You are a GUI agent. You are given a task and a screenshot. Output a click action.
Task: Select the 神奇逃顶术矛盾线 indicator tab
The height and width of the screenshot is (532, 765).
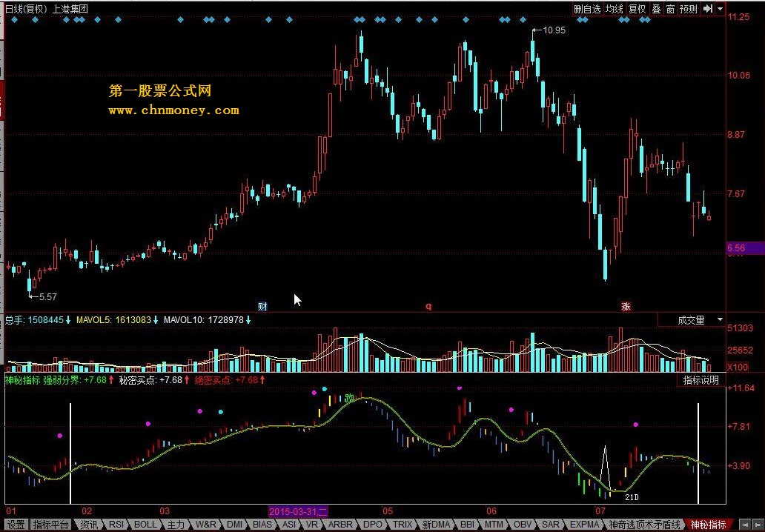coord(644,525)
